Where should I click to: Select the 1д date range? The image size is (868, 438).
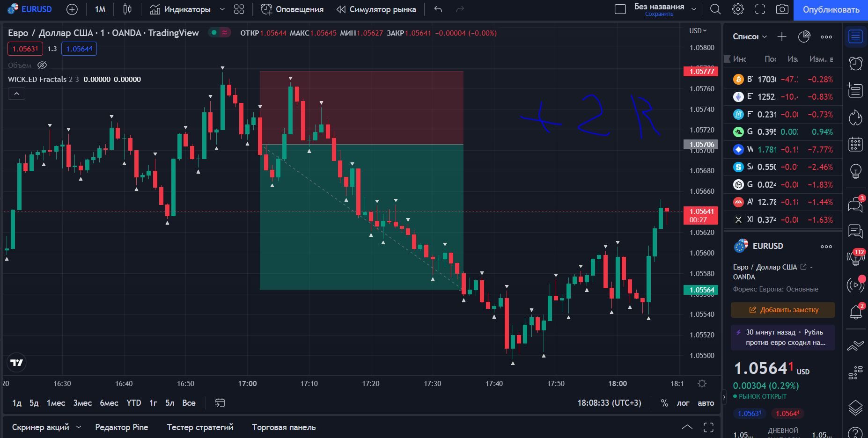point(17,403)
